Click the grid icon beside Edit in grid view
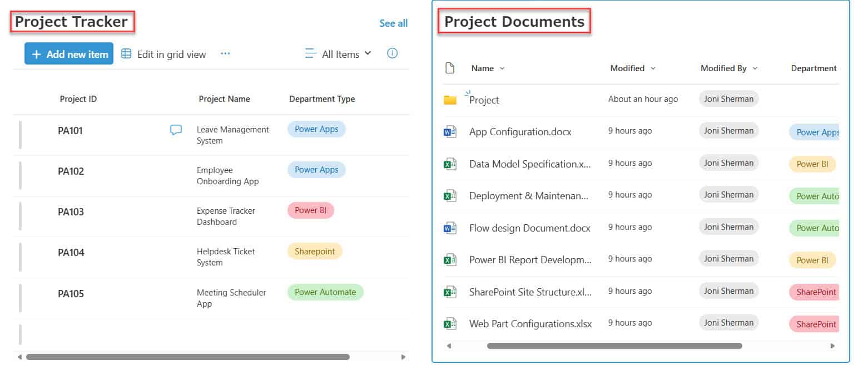Viewport: 868px width, 374px height. coord(127,53)
